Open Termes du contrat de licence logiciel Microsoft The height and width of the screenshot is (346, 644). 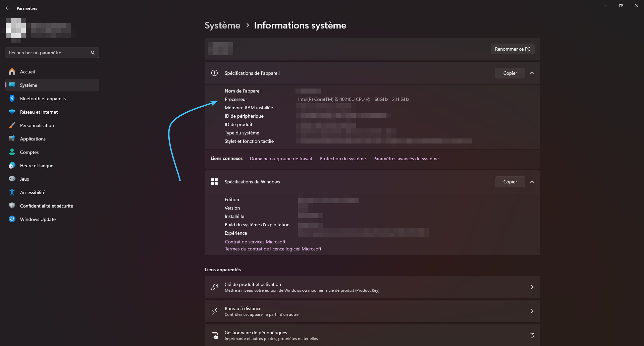coord(273,249)
